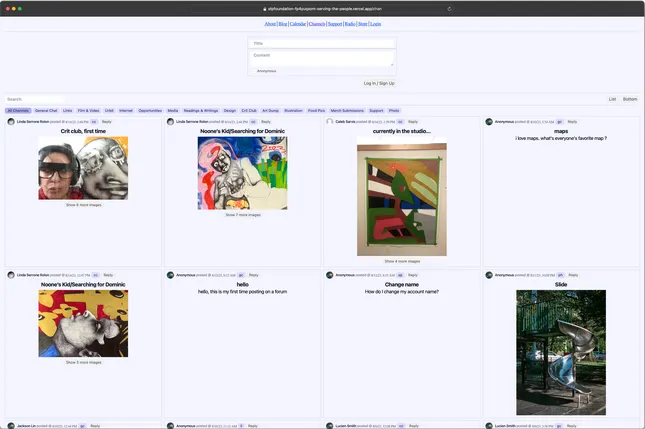Click Linda Serrone Rolon's avatar on Crit club post

pyautogui.click(x=11, y=122)
